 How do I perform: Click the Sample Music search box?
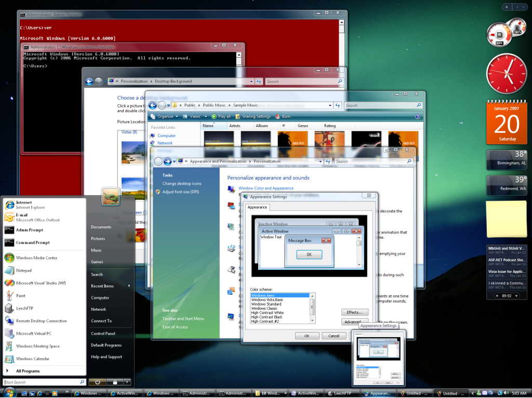click(383, 105)
